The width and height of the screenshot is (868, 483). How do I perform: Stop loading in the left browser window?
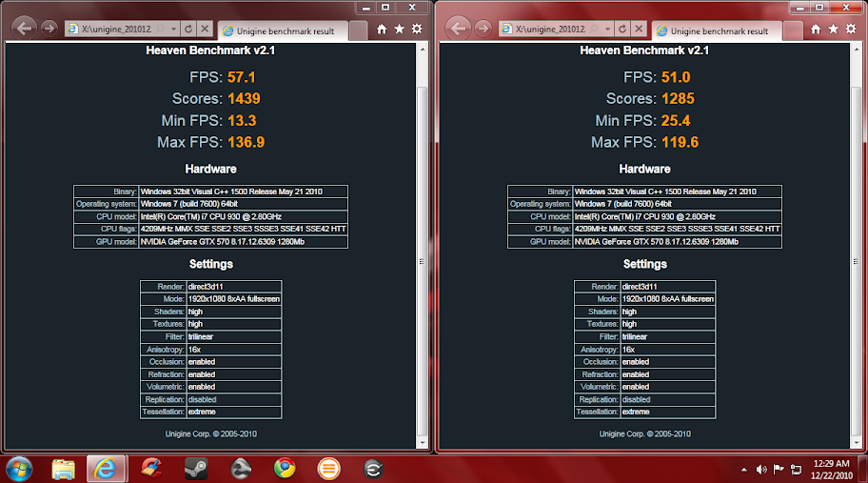click(x=205, y=29)
